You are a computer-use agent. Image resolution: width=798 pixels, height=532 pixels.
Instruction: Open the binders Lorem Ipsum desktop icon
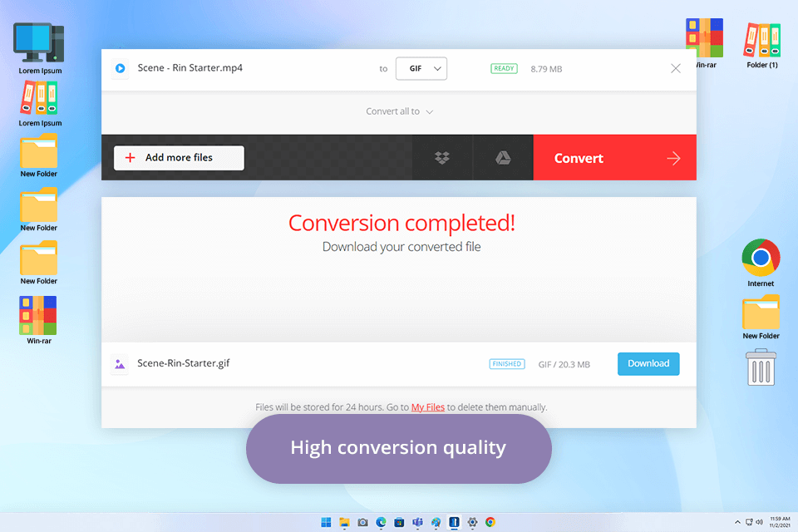(40, 103)
